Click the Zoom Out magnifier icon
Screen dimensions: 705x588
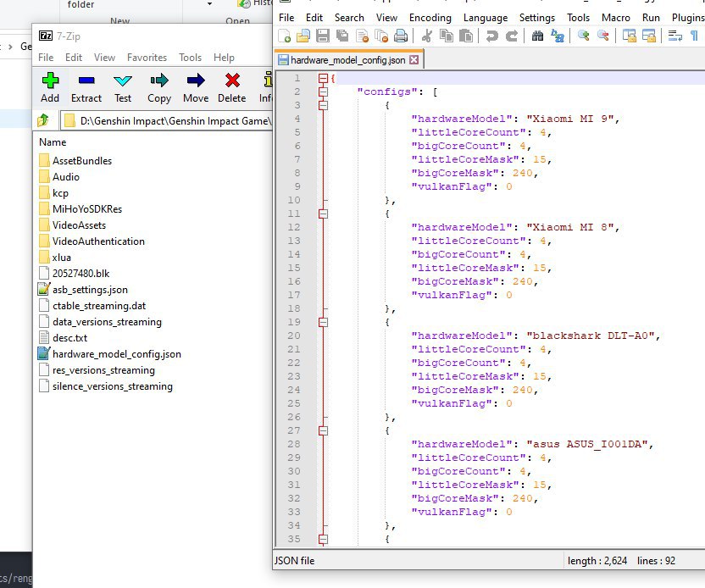pyautogui.click(x=603, y=36)
